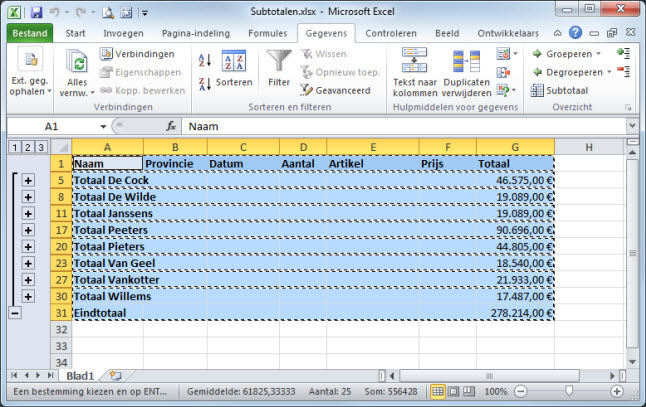Expand the Totaal Janssens group
This screenshot has height=407, width=646.
click(28, 213)
